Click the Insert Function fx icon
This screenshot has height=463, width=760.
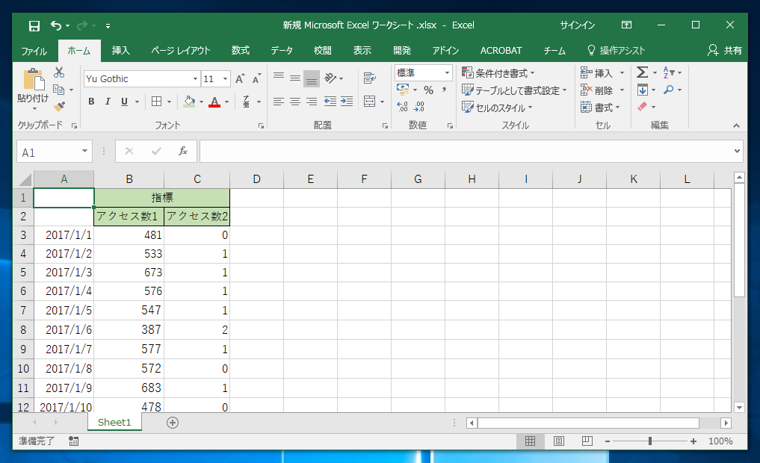coord(182,151)
